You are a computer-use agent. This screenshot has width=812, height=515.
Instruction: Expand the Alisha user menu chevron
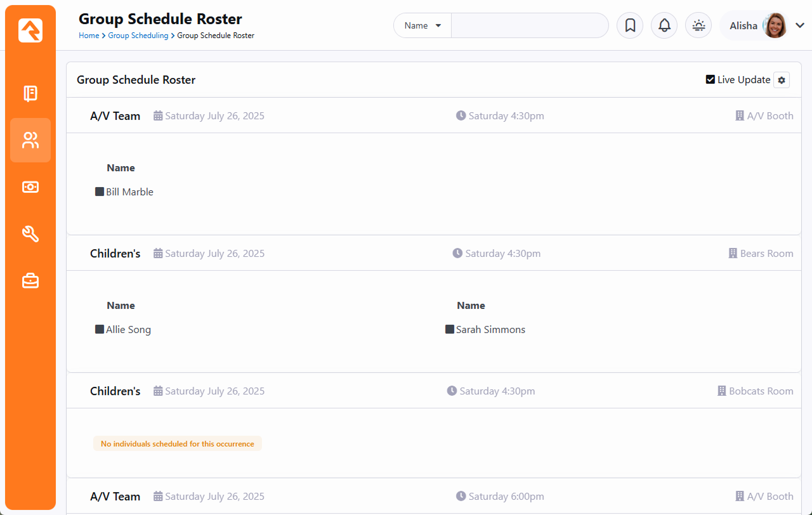pos(800,26)
